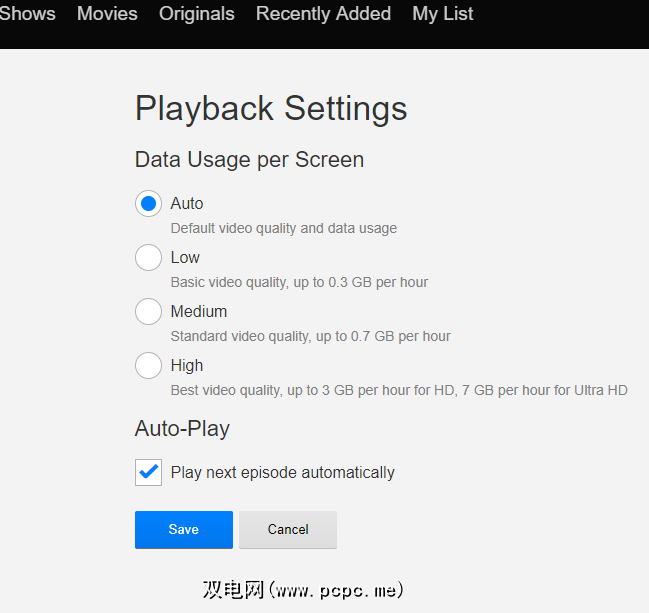Open My List from the navigation bar

click(443, 14)
